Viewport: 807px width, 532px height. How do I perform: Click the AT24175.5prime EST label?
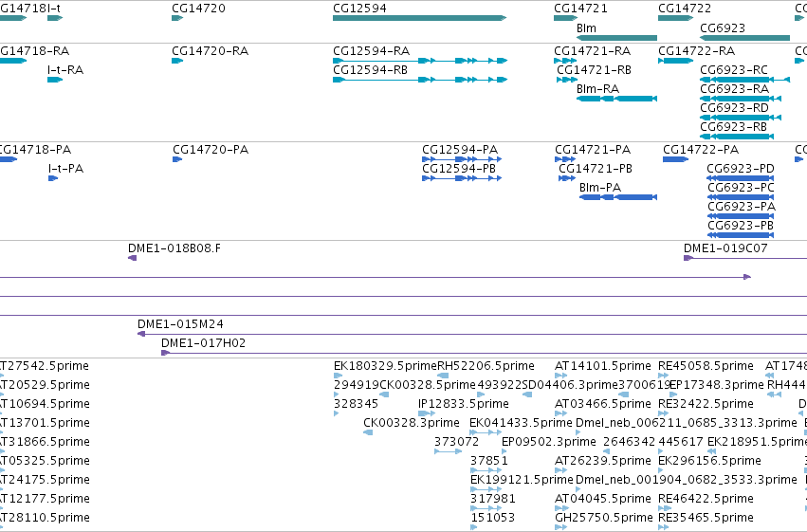tap(45, 480)
